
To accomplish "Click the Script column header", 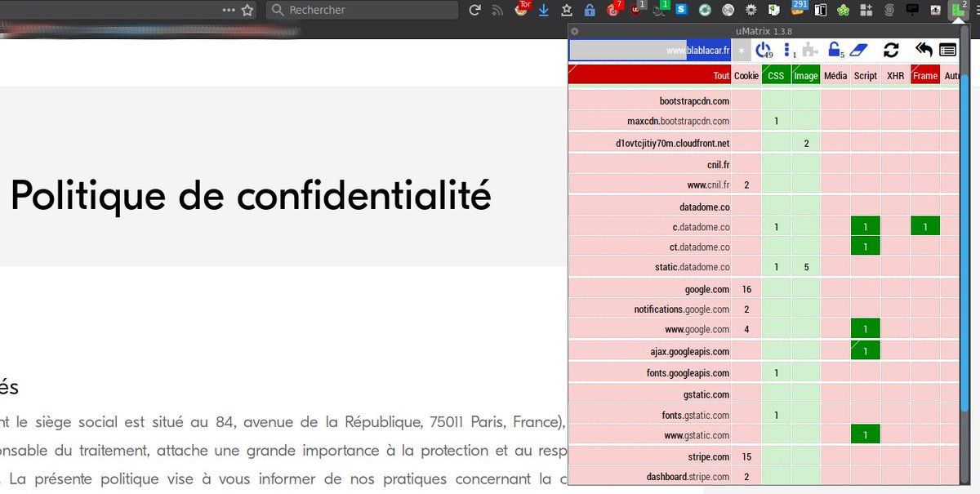I will [865, 75].
